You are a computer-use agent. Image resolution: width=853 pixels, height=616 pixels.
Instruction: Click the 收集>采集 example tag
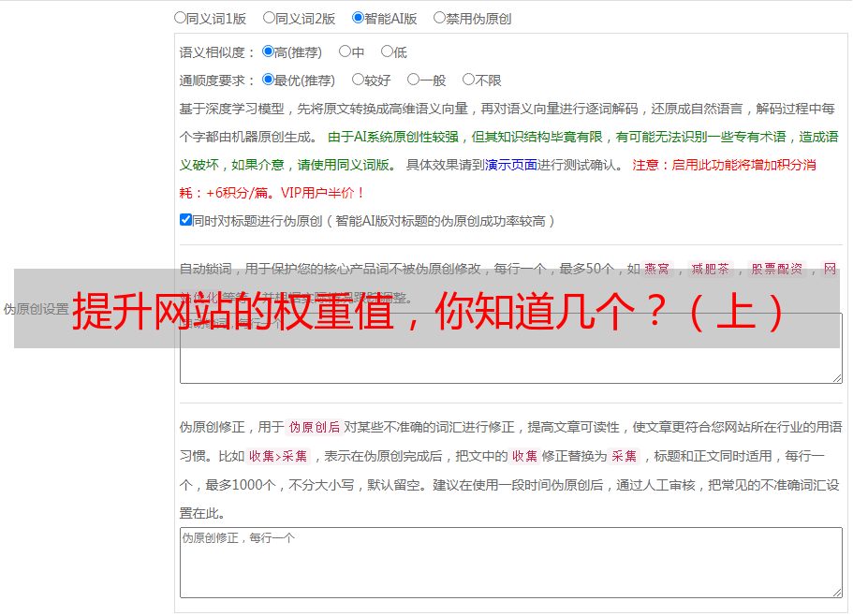pyautogui.click(x=278, y=456)
